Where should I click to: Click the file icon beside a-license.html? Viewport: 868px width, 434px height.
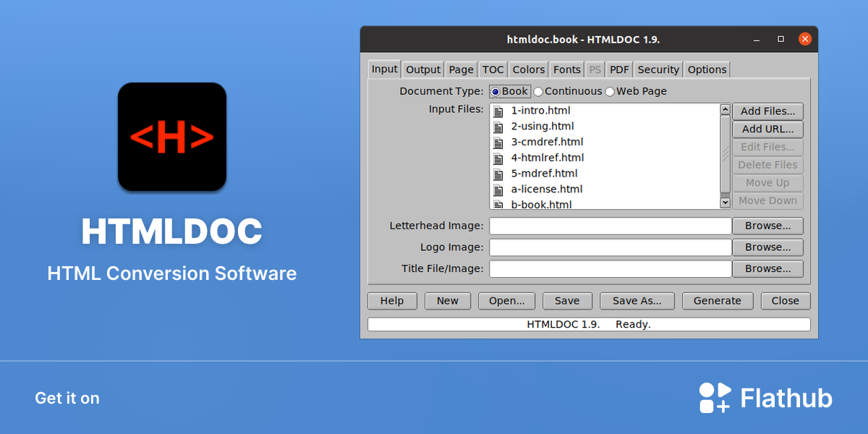(x=498, y=190)
